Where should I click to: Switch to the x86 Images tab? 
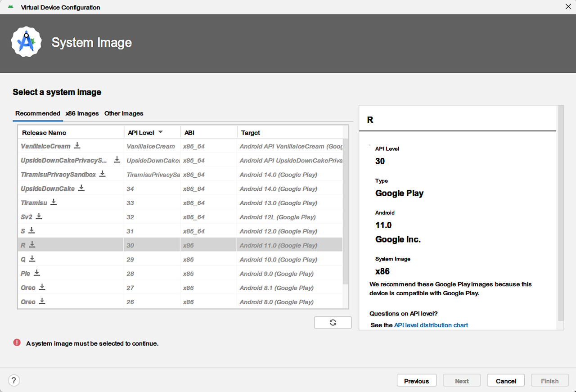(x=82, y=113)
